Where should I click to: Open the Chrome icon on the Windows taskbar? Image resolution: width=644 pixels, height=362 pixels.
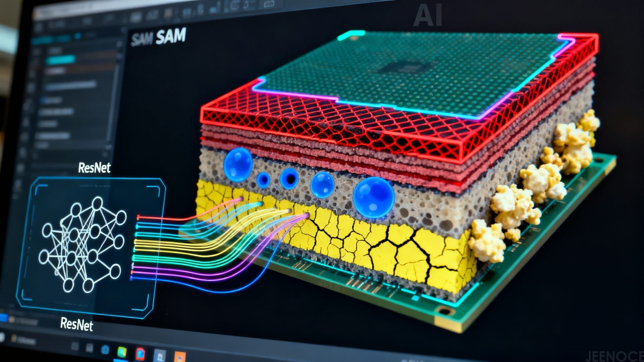(140, 353)
